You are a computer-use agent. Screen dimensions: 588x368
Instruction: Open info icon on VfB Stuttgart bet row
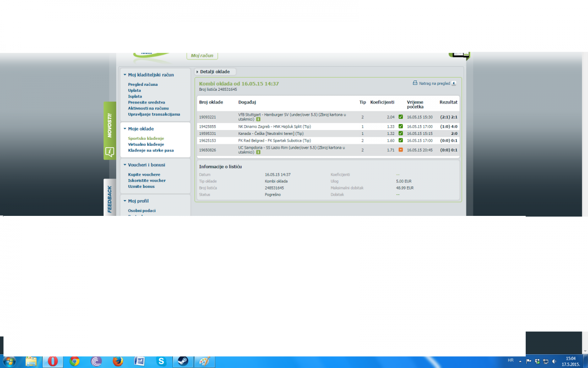(258, 119)
